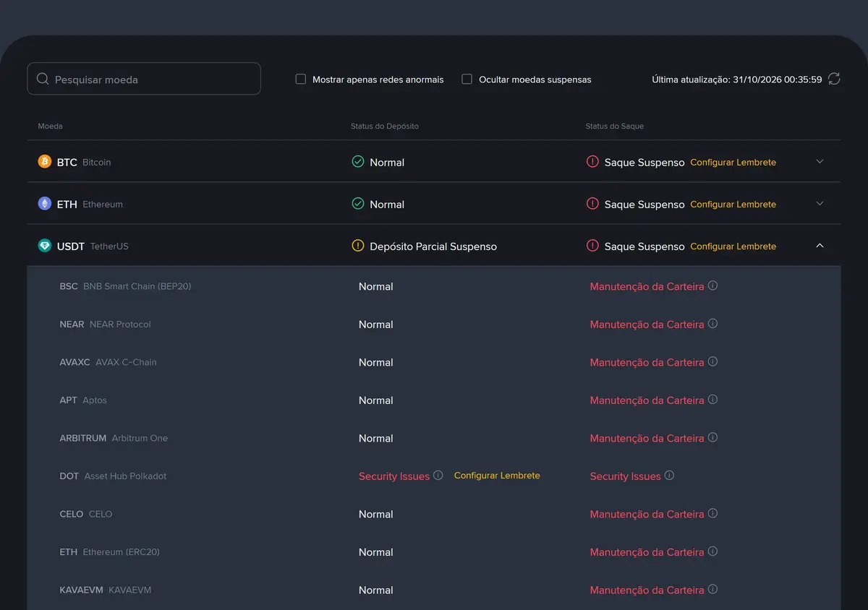The width and height of the screenshot is (868, 610).
Task: Click info icon for AVAXC withdrawal maintenance
Action: [x=712, y=361]
